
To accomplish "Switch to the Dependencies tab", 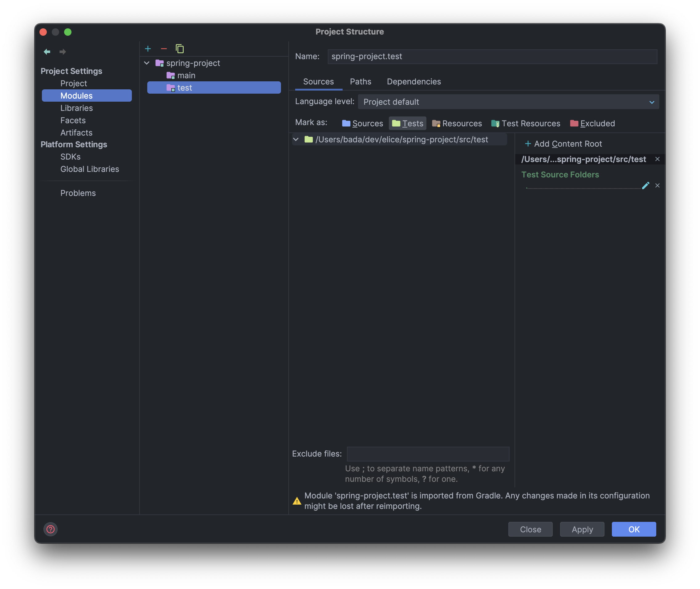I will (414, 81).
